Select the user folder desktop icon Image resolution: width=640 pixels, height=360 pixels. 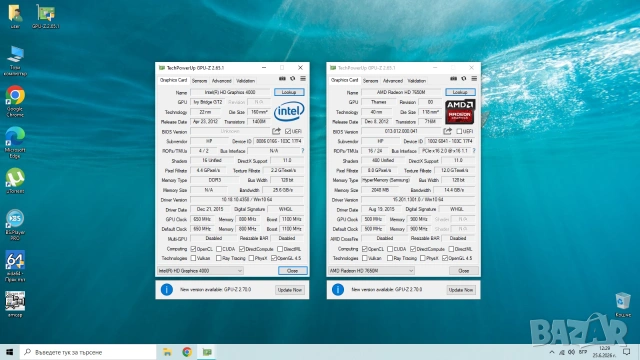(15, 16)
